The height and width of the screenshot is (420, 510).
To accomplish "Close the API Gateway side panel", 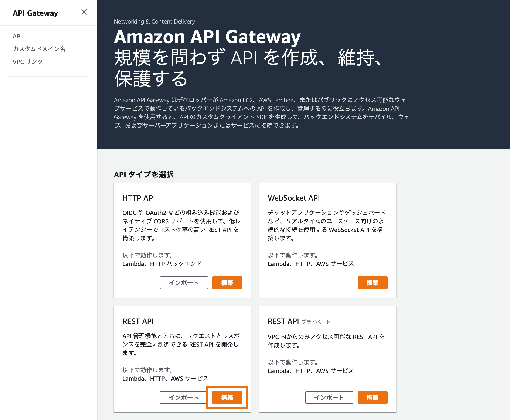I will point(84,12).
